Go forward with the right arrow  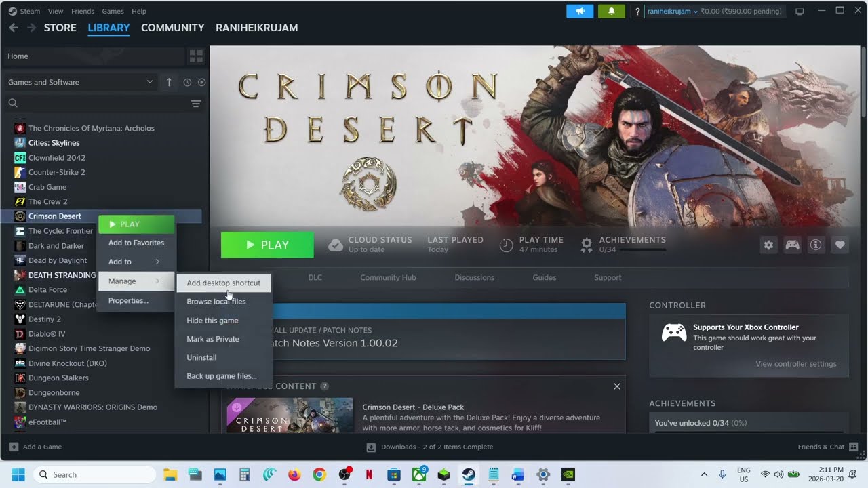click(31, 28)
